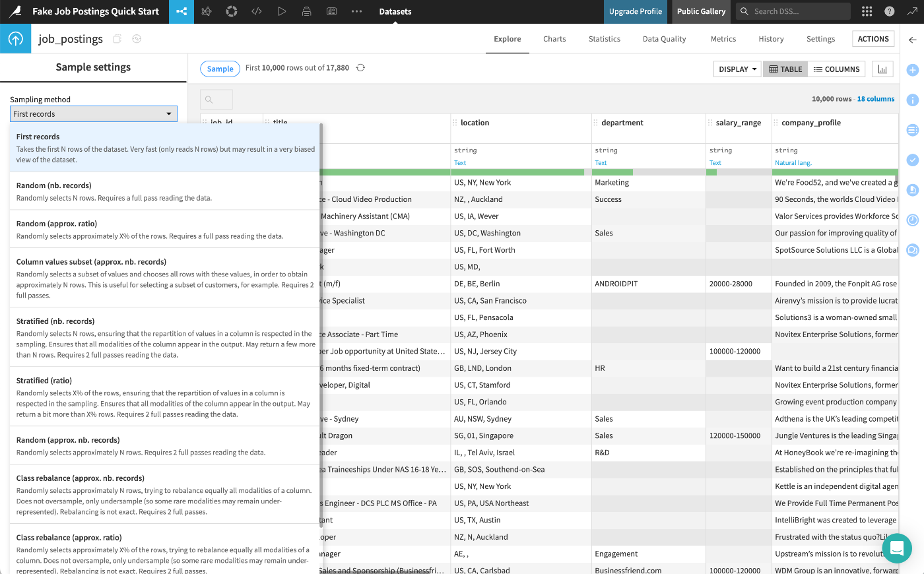Open the more options ellipsis in top bar
This screenshot has width=924, height=574.
(x=356, y=11)
